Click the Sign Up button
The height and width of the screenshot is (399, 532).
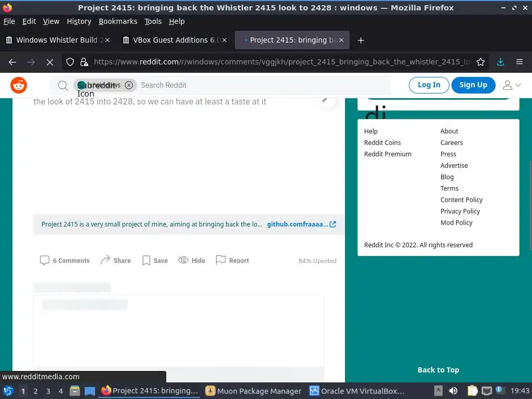[473, 85]
